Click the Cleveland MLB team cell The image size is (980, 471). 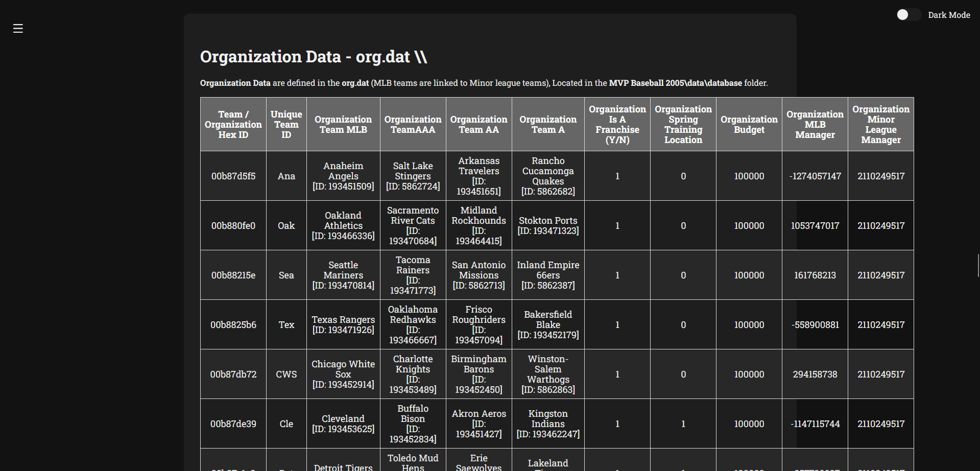click(x=343, y=424)
